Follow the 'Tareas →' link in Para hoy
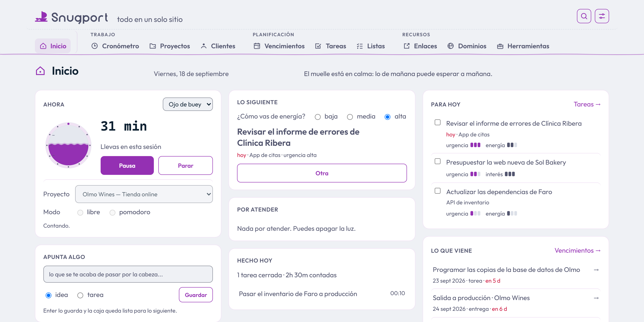Screen dimensions: 644x322 (587, 104)
